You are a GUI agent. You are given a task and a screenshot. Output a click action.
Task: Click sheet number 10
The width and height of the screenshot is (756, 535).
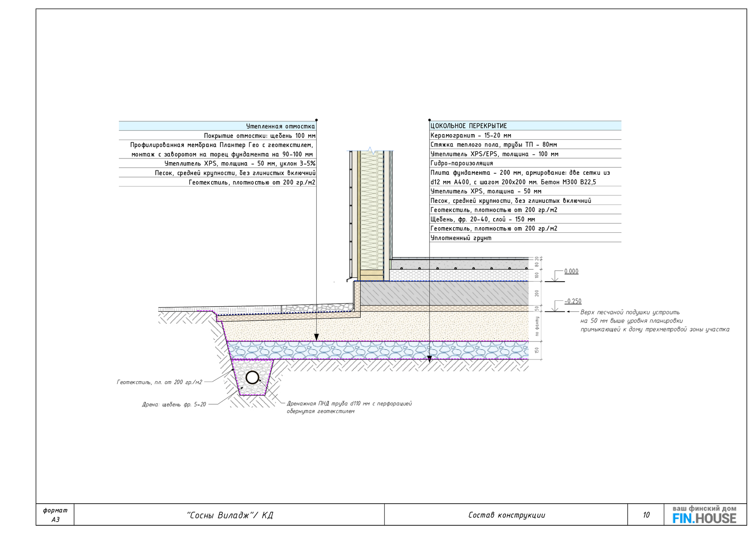646,515
